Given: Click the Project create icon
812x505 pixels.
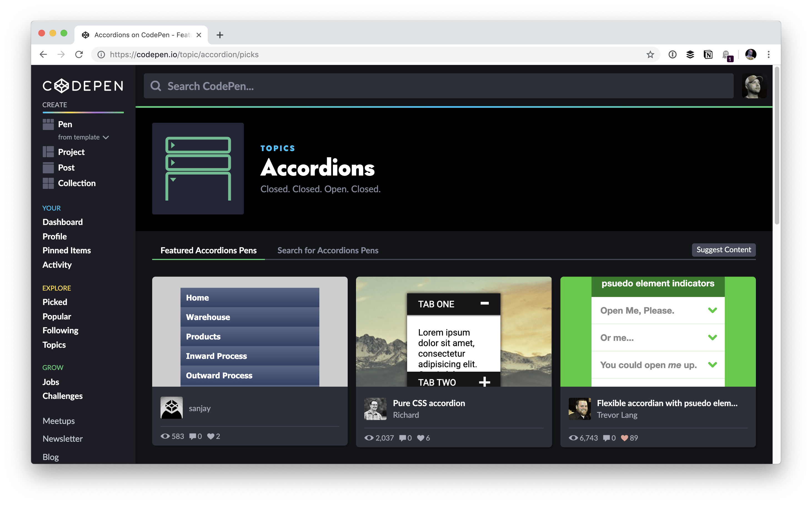Looking at the screenshot, I should tap(48, 152).
